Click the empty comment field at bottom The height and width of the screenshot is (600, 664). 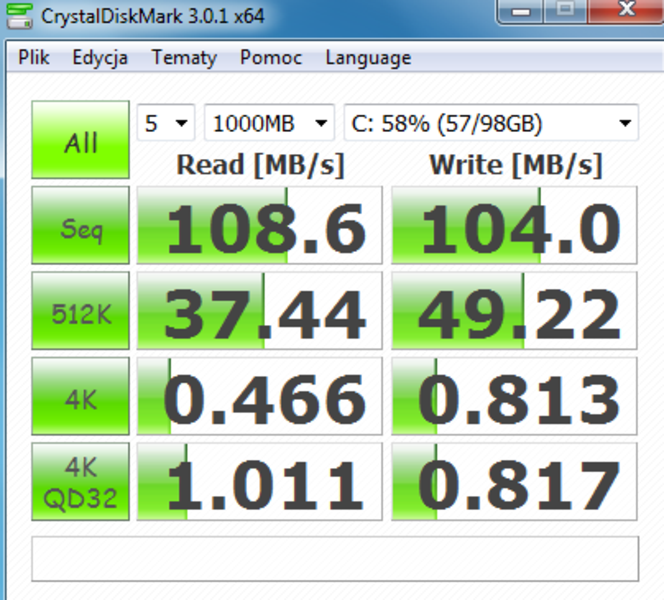pyautogui.click(x=335, y=559)
